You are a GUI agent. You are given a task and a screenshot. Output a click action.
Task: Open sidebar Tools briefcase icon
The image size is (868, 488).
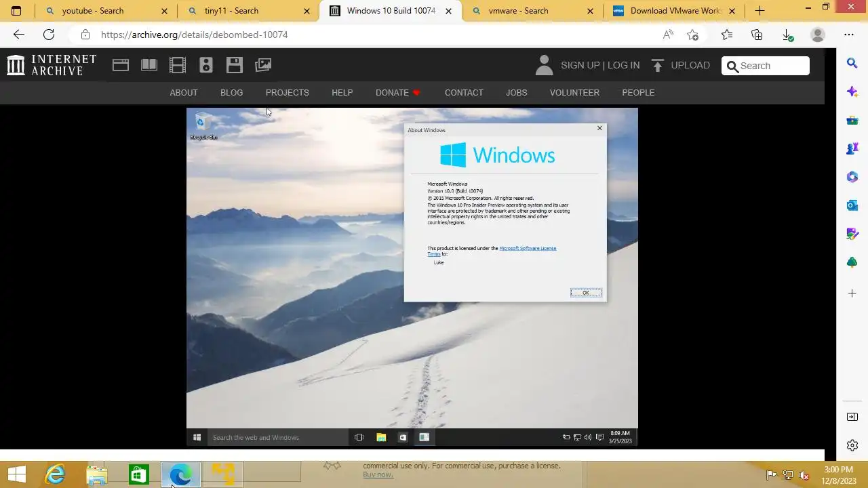click(x=852, y=121)
